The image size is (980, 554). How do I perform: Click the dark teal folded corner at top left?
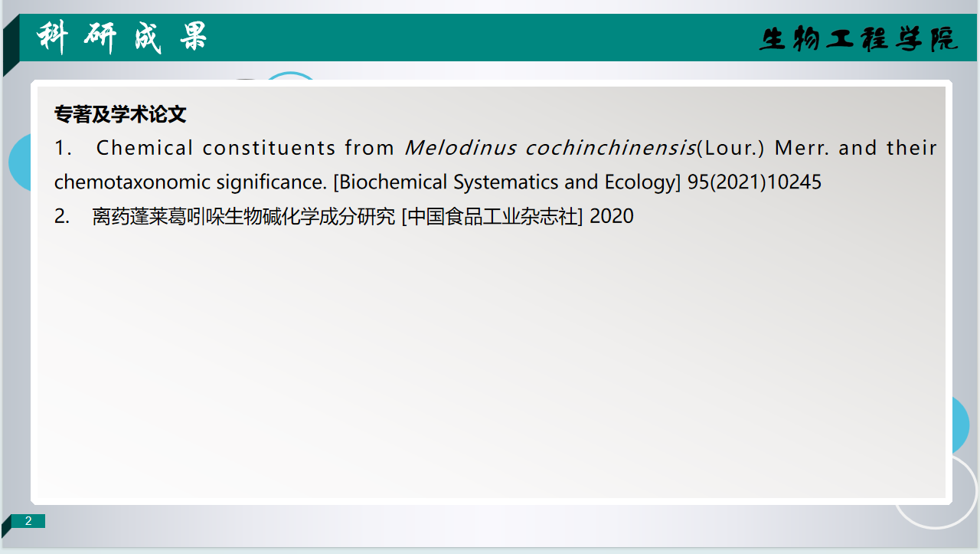[x=10, y=48]
